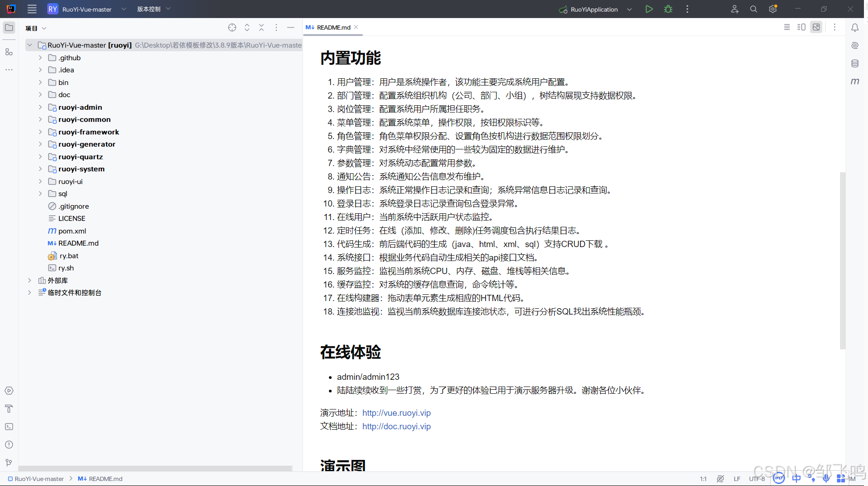Open Notifications bell panel
Image resolution: width=868 pixels, height=486 pixels.
coord(855,27)
